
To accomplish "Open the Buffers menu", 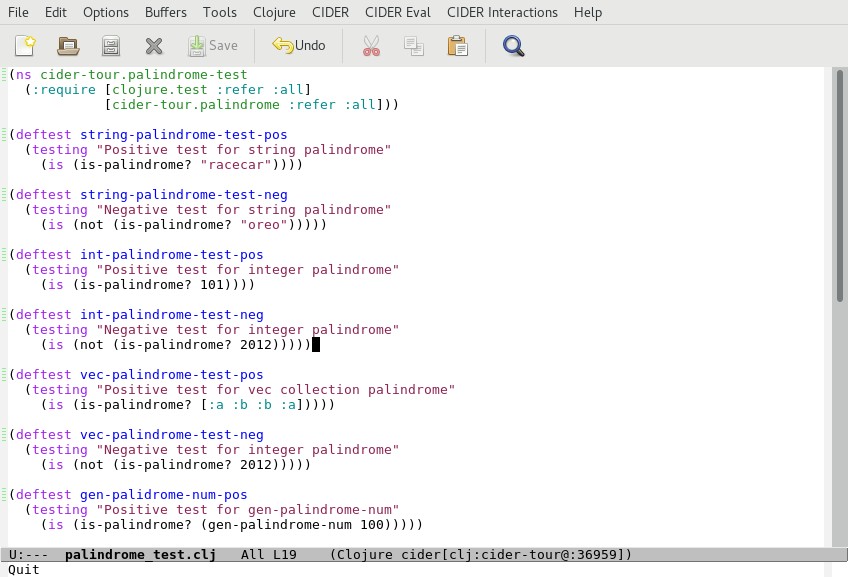I will click(x=165, y=12).
